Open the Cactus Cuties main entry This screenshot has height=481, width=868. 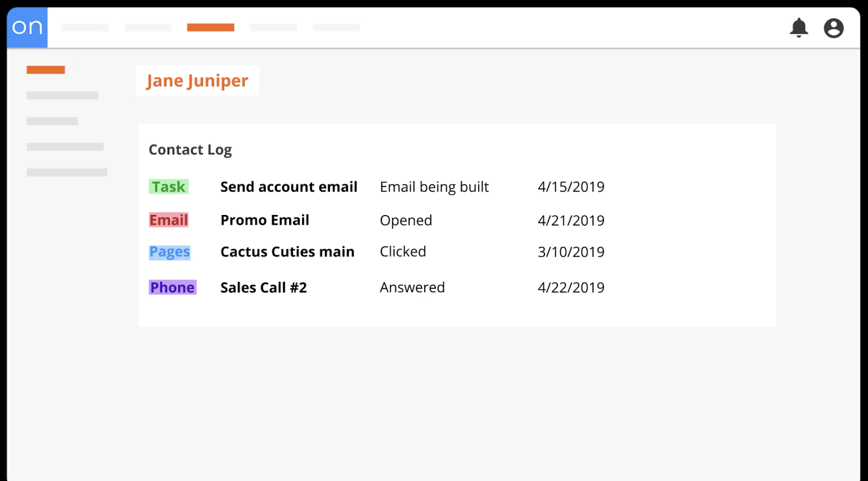(x=288, y=252)
